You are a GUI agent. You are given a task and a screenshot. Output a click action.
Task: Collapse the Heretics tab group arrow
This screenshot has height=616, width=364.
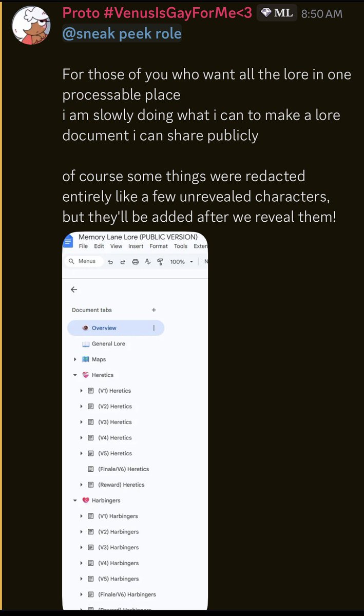75,375
